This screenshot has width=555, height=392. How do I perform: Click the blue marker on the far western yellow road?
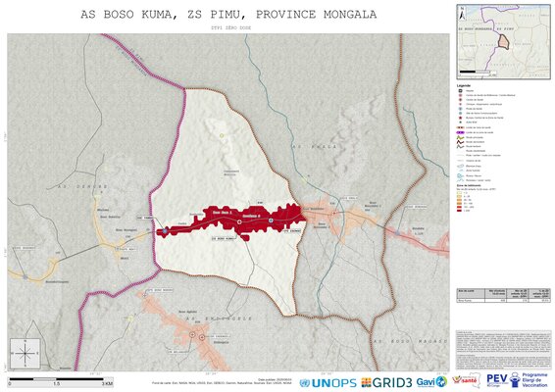click(x=25, y=277)
